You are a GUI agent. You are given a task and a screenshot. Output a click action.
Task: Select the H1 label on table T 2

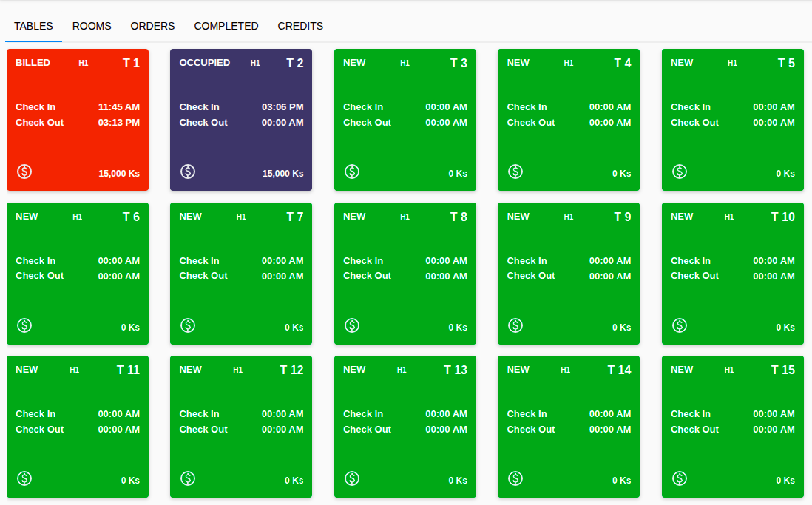[x=254, y=63]
